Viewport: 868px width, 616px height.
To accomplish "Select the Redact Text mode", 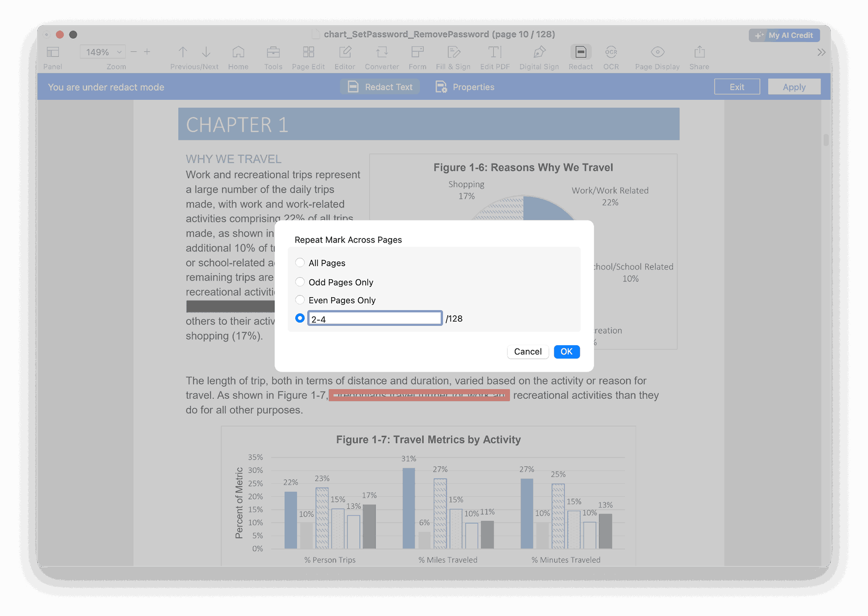I will 380,87.
